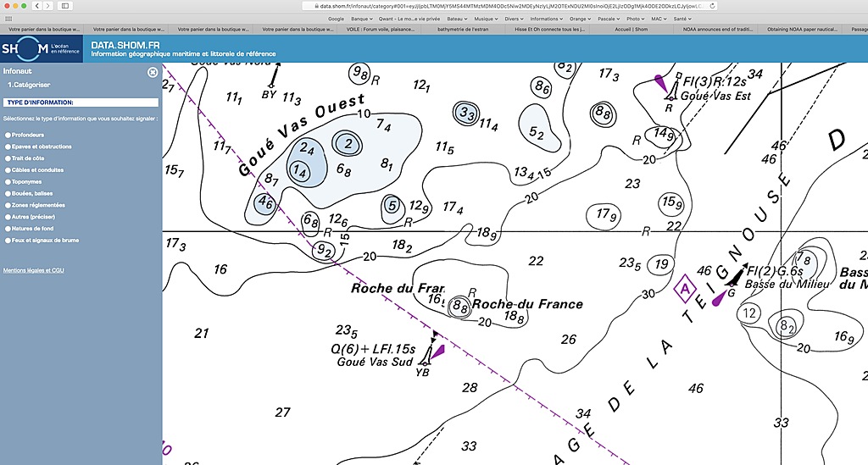Open the NOAA announces end tab

coord(717,30)
